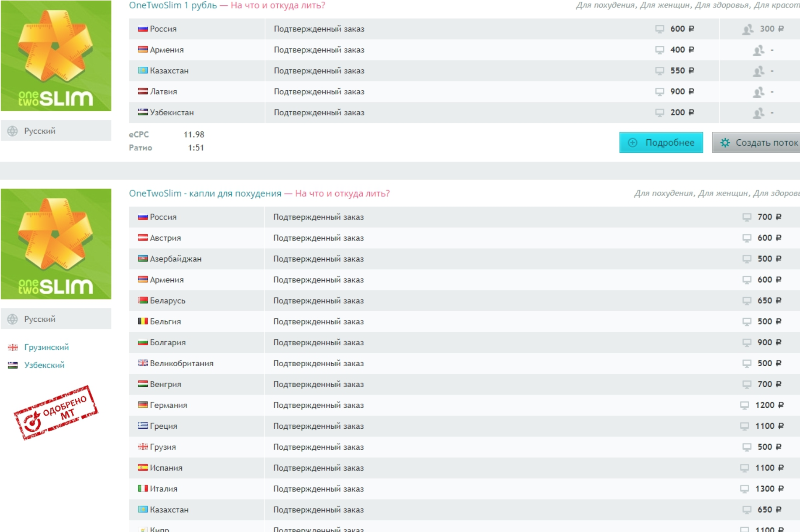800x532 pixels.
Task: Click the monitor icon beside 900 ₽ for Латвия
Action: tap(660, 91)
